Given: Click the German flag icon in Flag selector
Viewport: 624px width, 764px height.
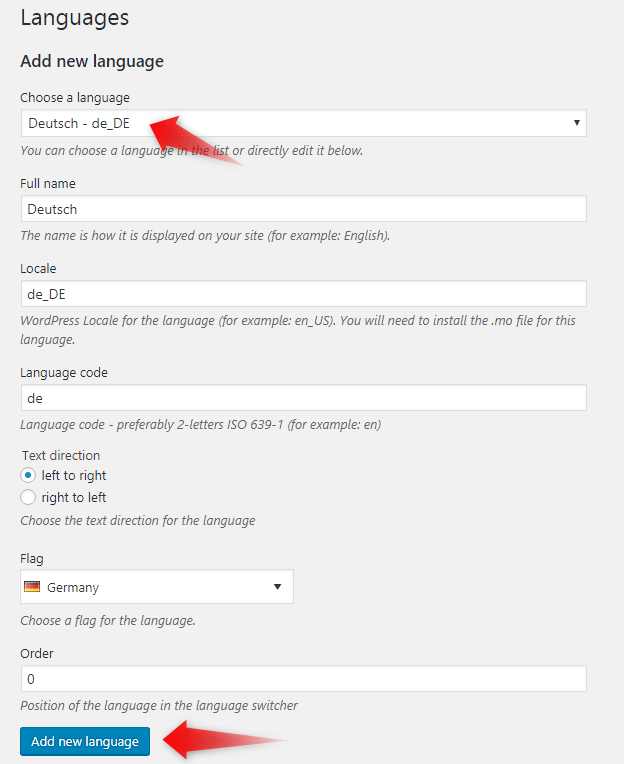Looking at the screenshot, I should click(33, 587).
